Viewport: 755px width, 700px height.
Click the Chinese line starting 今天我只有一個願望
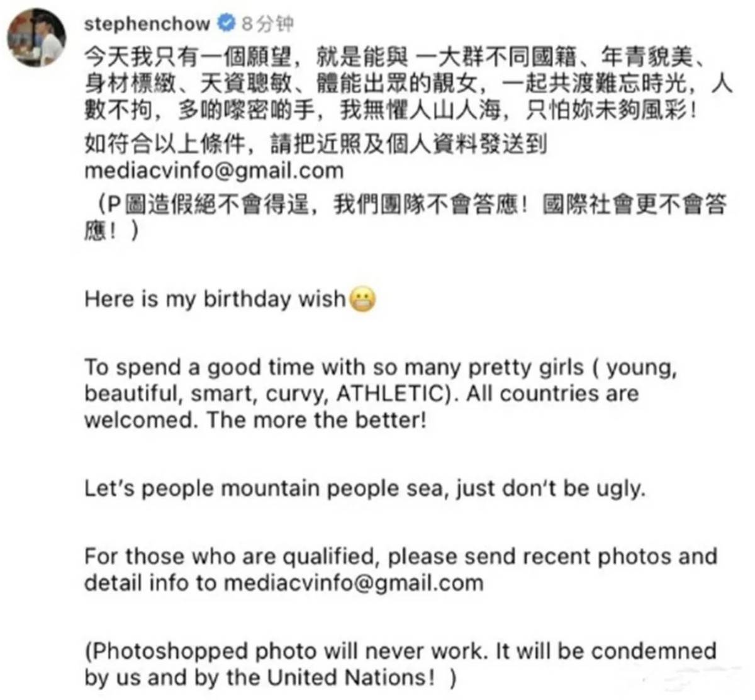click(395, 58)
